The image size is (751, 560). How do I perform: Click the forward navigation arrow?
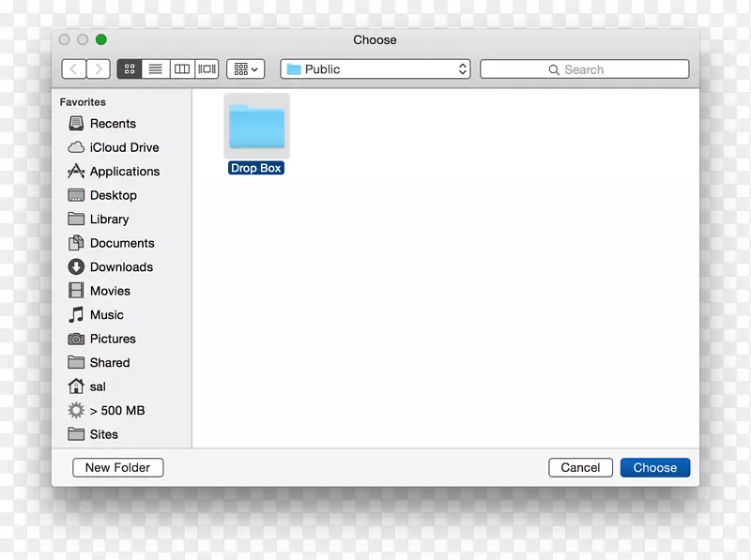98,68
